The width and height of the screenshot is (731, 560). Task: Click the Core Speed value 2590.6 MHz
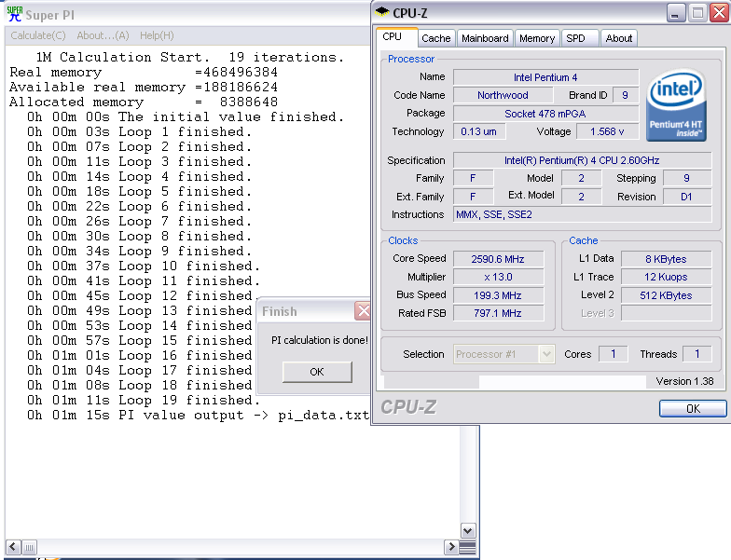pos(498,259)
